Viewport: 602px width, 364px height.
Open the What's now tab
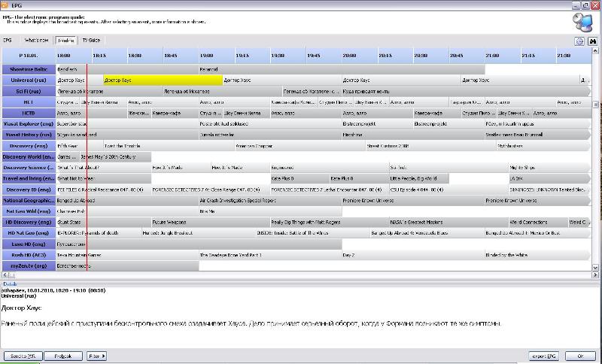click(36, 41)
